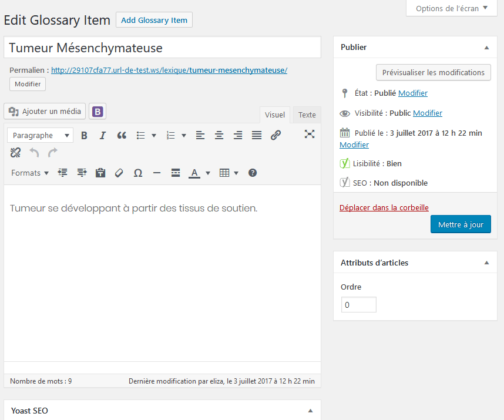Switch to the Texte editor tab
The height and width of the screenshot is (420, 504).
click(x=307, y=115)
